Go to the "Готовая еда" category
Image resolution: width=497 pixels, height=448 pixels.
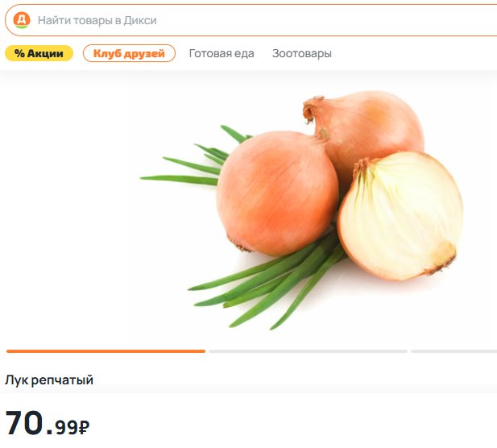click(x=222, y=53)
